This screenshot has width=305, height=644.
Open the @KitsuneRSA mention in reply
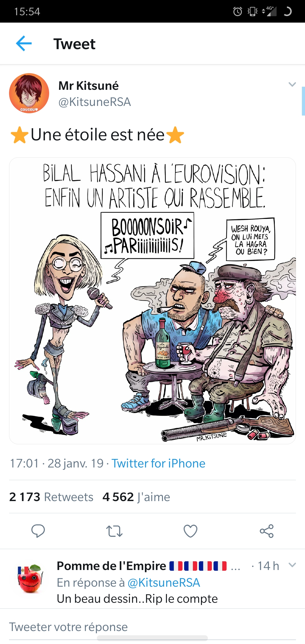(164, 583)
